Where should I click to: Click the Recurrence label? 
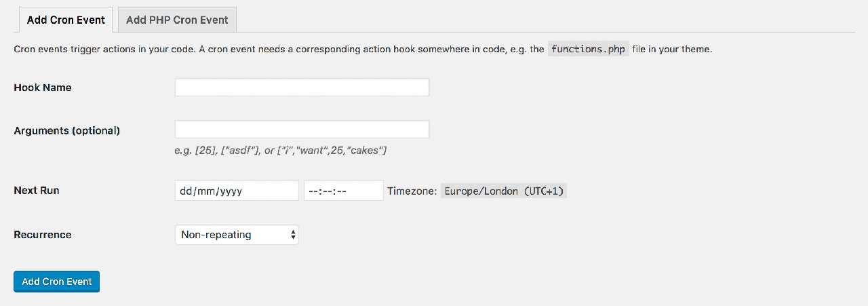click(43, 235)
